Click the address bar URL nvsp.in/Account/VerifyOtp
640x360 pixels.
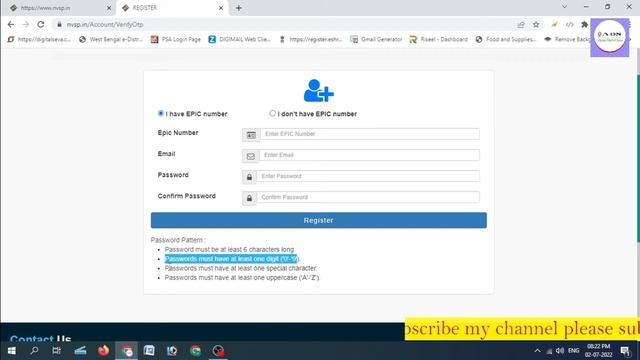105,24
